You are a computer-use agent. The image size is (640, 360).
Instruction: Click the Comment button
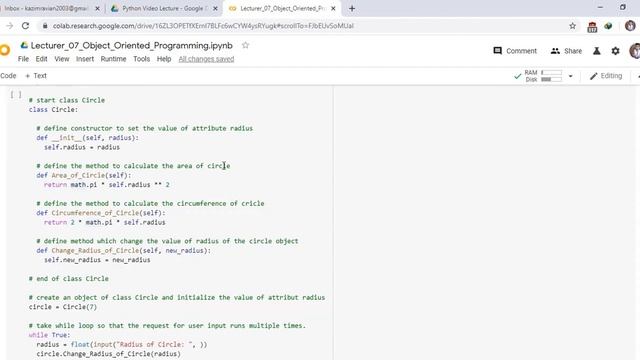(515, 51)
